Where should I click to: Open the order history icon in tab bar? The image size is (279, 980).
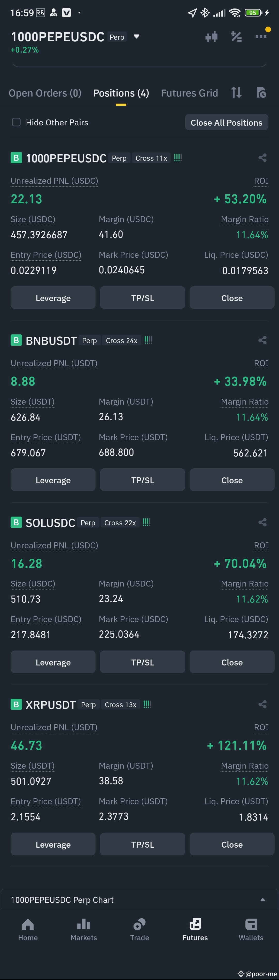(261, 92)
